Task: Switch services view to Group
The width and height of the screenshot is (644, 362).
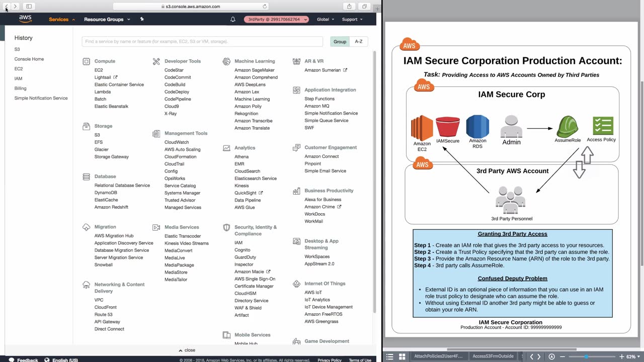Action: pos(340,41)
